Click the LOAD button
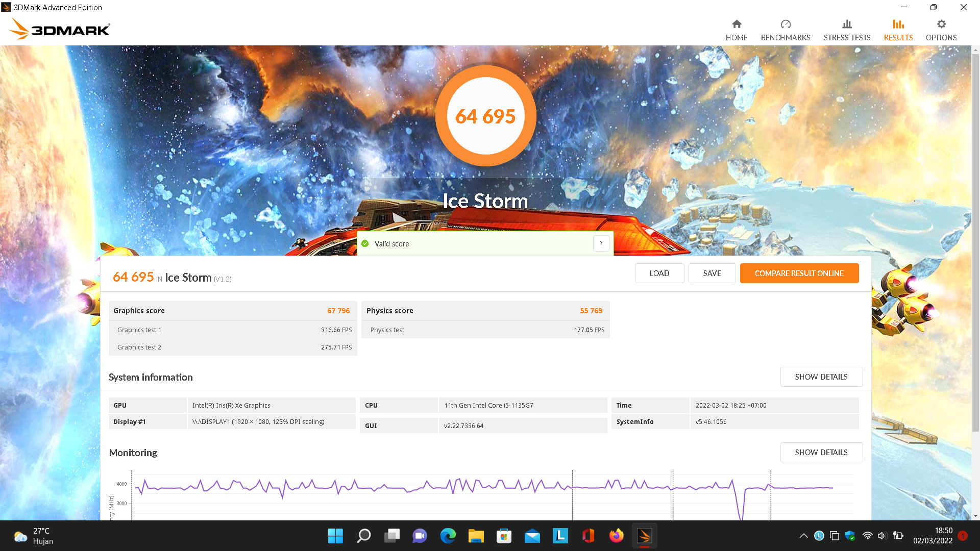This screenshot has height=551, width=980. 659,273
